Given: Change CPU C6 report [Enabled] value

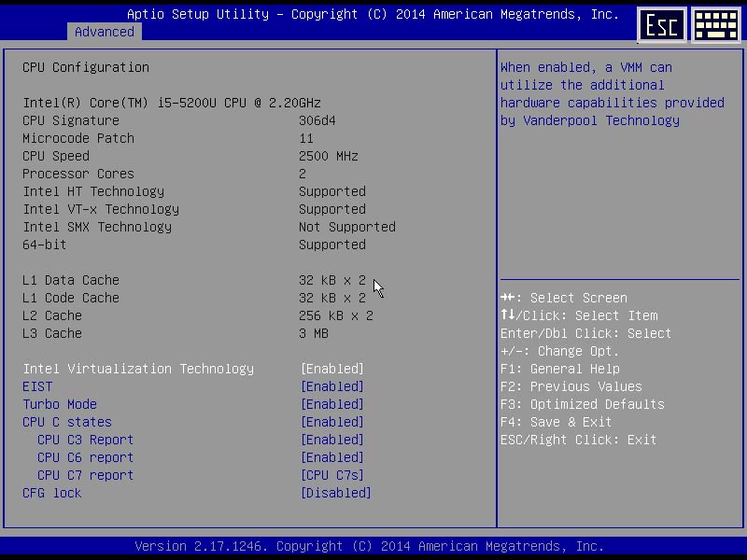Looking at the screenshot, I should coord(332,457).
